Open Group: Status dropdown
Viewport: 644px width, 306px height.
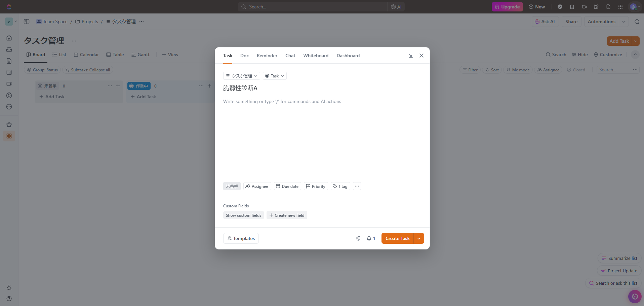pyautogui.click(x=42, y=70)
